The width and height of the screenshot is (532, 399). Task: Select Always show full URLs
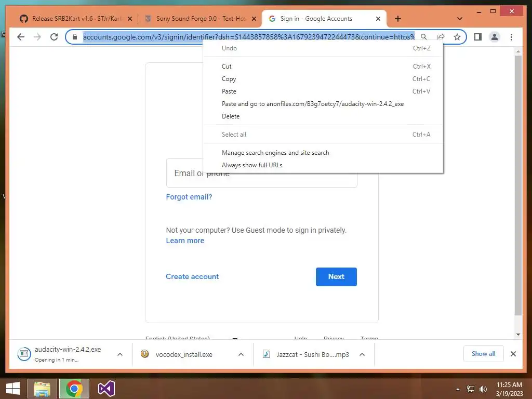[x=323, y=165]
